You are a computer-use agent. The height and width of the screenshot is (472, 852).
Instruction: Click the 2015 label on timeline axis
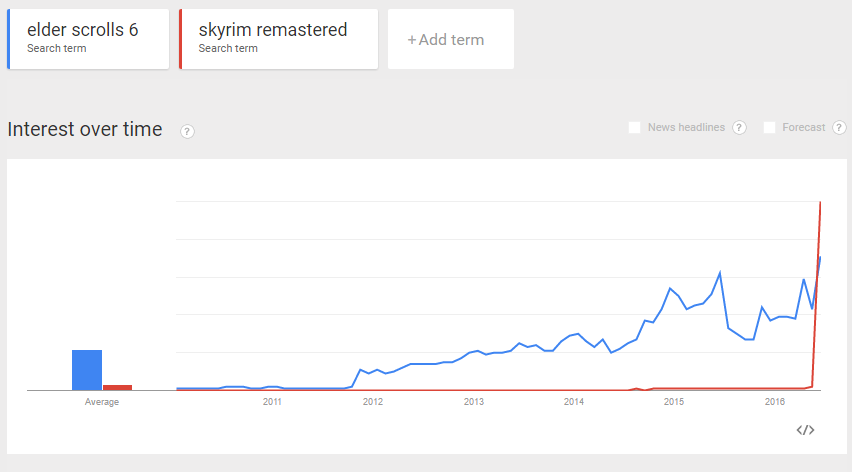click(674, 402)
